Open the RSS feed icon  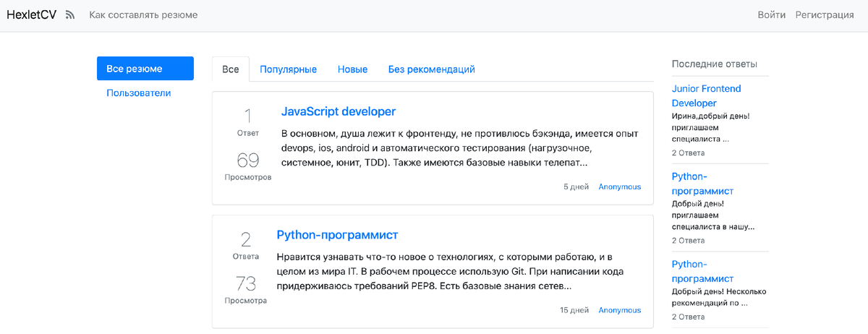pos(70,14)
